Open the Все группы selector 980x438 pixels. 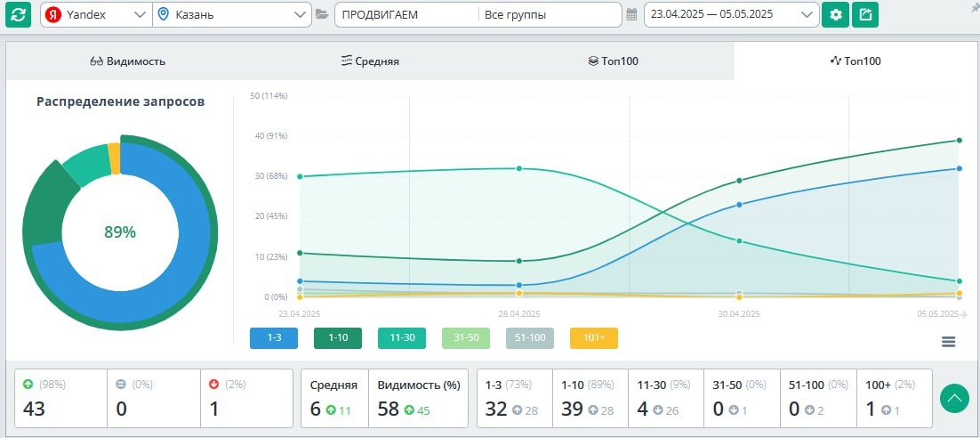550,15
